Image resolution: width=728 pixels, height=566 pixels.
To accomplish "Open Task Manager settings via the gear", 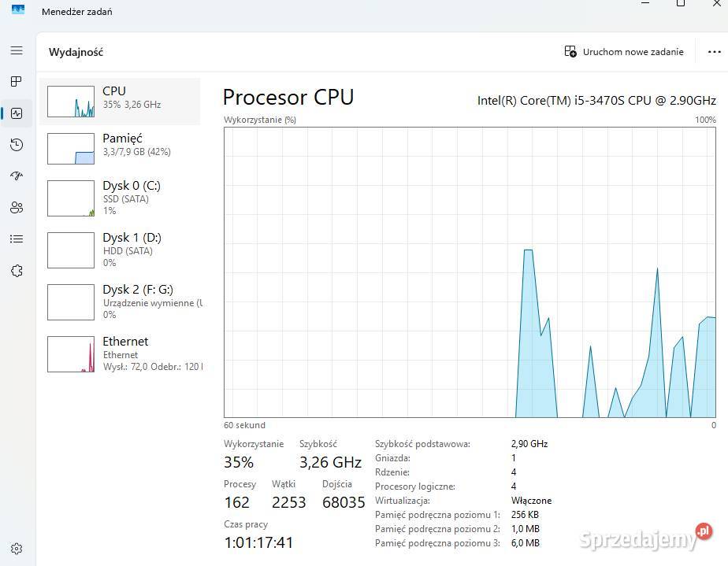I will point(17,549).
